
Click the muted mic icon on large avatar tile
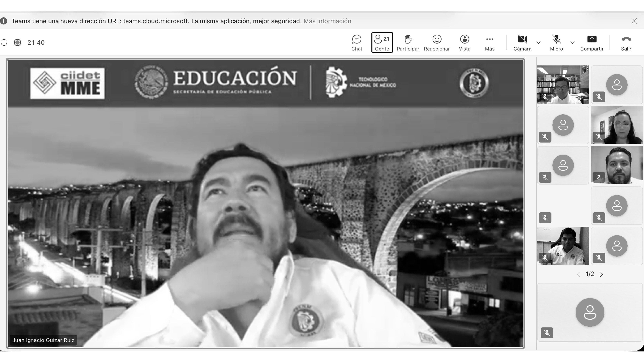[x=547, y=333]
